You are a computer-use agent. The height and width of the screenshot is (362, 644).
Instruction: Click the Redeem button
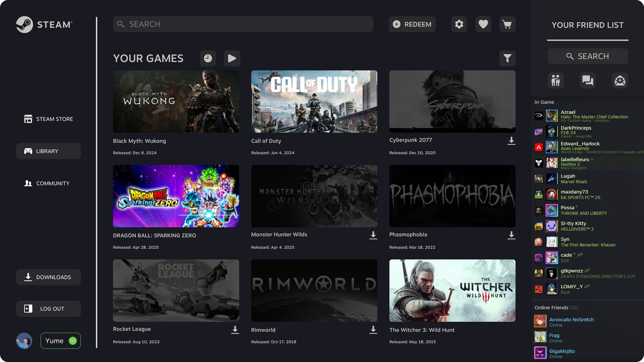412,24
